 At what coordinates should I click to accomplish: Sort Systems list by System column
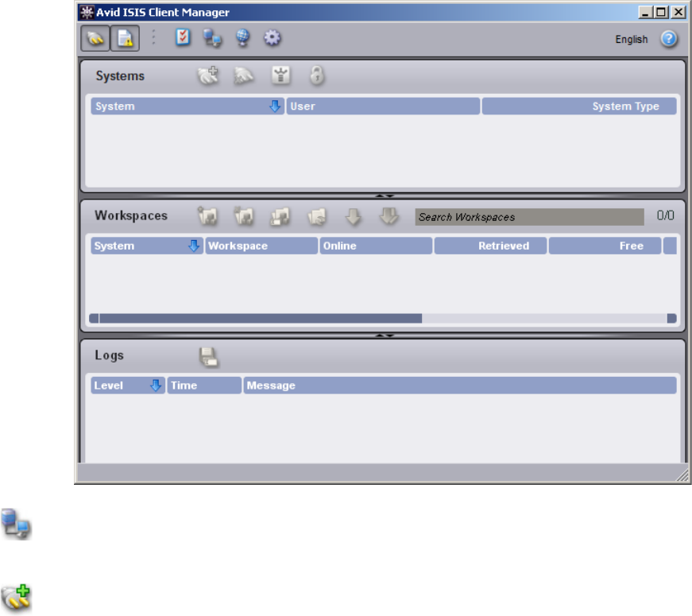[x=187, y=106]
